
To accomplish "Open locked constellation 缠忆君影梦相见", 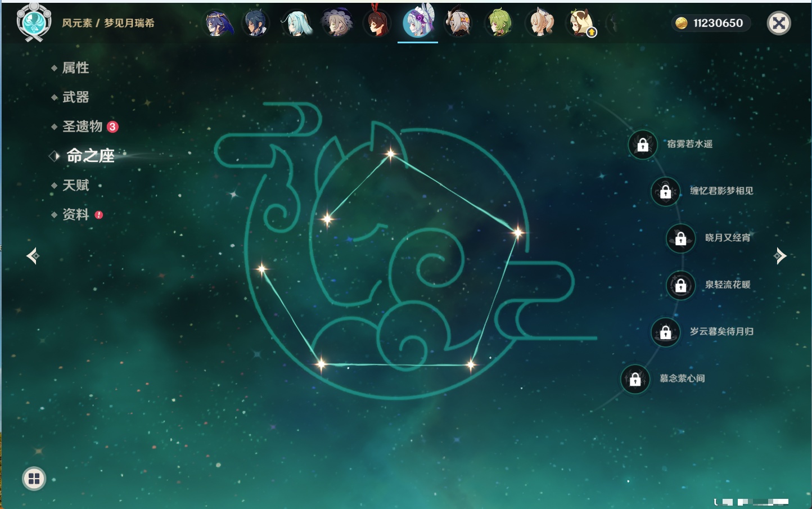I will [x=666, y=191].
